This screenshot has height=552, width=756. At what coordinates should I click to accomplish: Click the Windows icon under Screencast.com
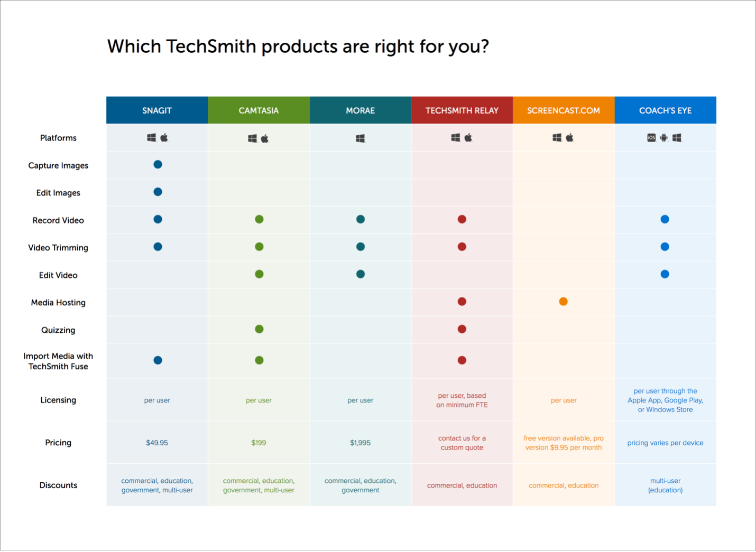click(x=557, y=138)
